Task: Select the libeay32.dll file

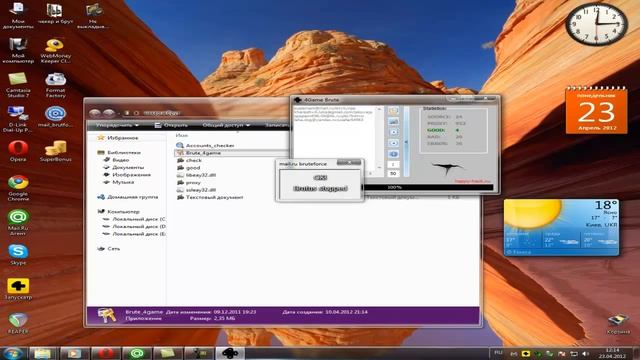Action: click(196, 175)
